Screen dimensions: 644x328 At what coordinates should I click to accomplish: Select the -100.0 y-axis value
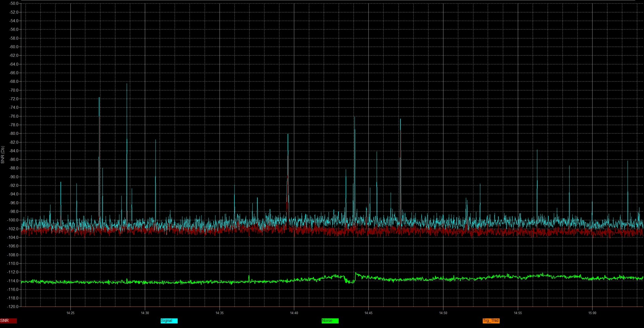[13, 220]
